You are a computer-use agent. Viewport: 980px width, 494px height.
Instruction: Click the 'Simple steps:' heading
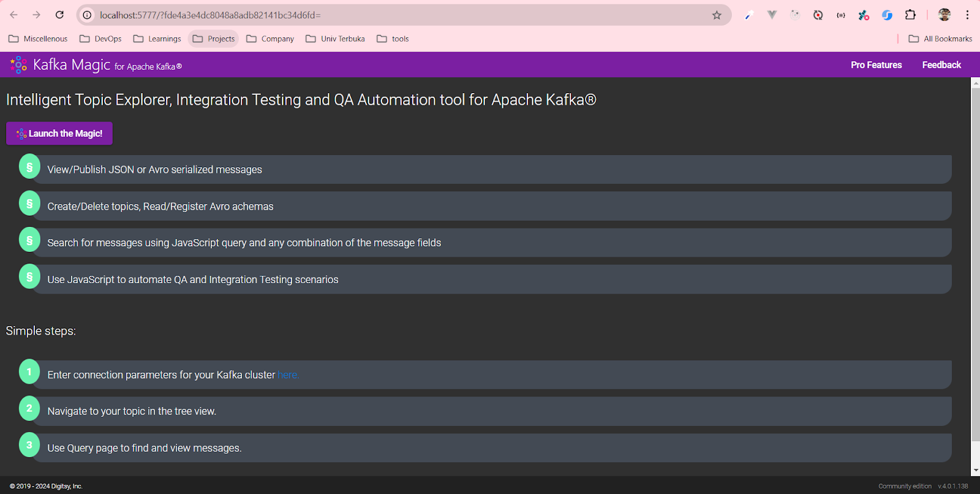(x=41, y=331)
